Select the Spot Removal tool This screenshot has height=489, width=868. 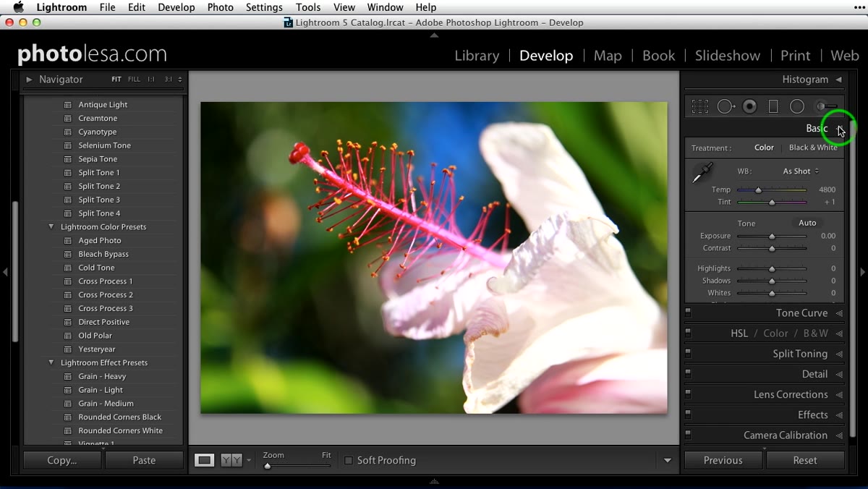coord(726,106)
